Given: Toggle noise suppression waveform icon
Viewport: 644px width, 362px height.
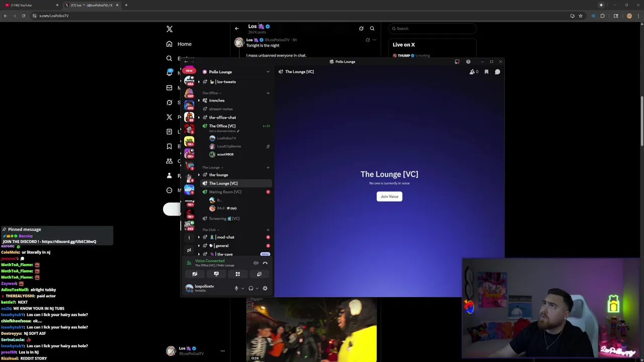Looking at the screenshot, I should [x=256, y=263].
